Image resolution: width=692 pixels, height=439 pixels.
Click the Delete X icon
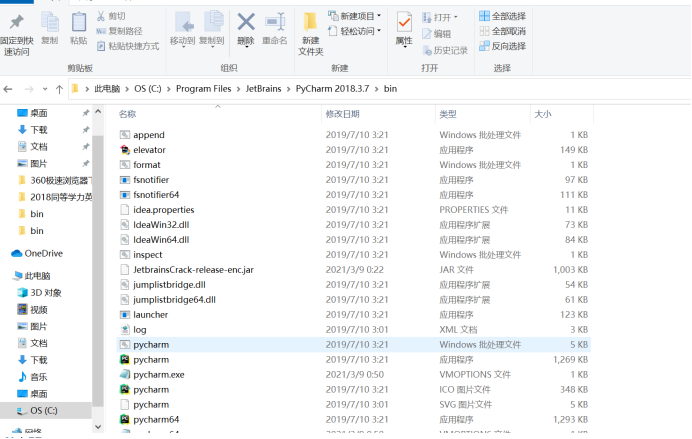point(246,22)
